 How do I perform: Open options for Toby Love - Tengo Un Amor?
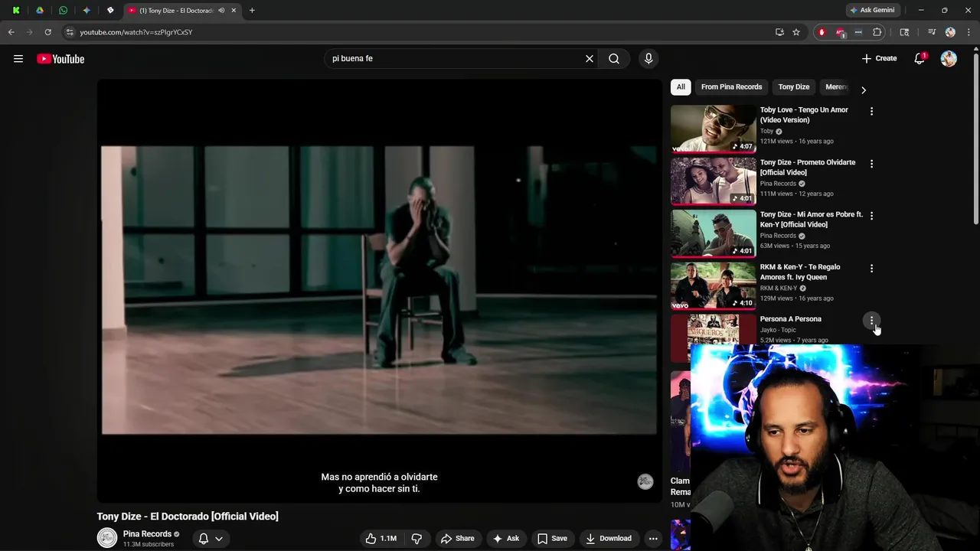pyautogui.click(x=871, y=111)
